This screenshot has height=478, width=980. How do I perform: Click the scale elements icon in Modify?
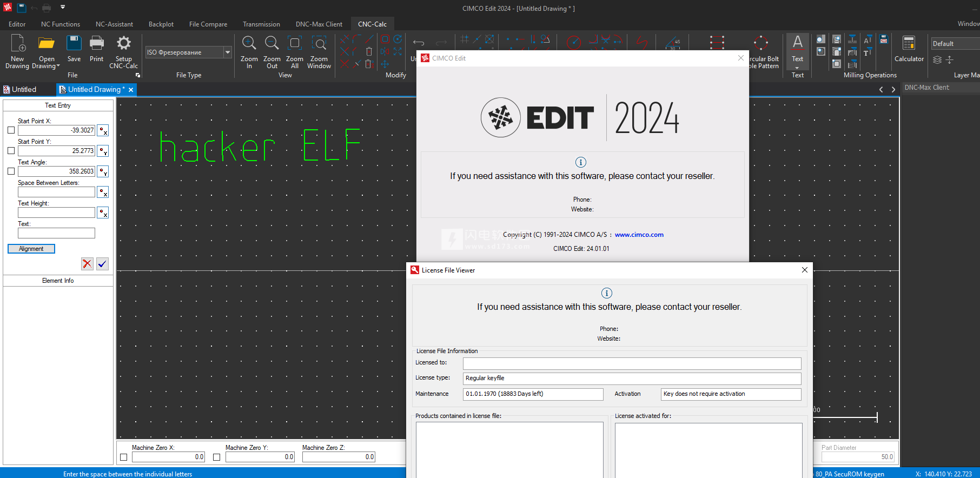click(398, 51)
